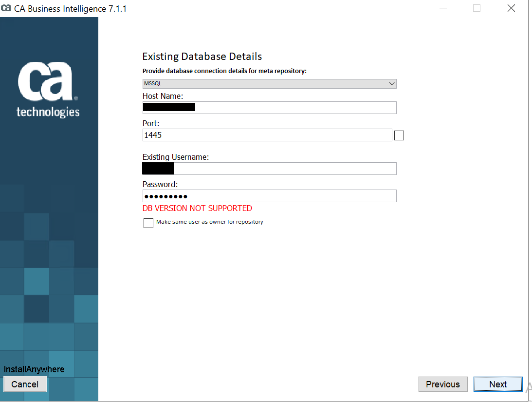Click the Make same user label text
Viewport: 532px width, 402px height.
pos(210,222)
